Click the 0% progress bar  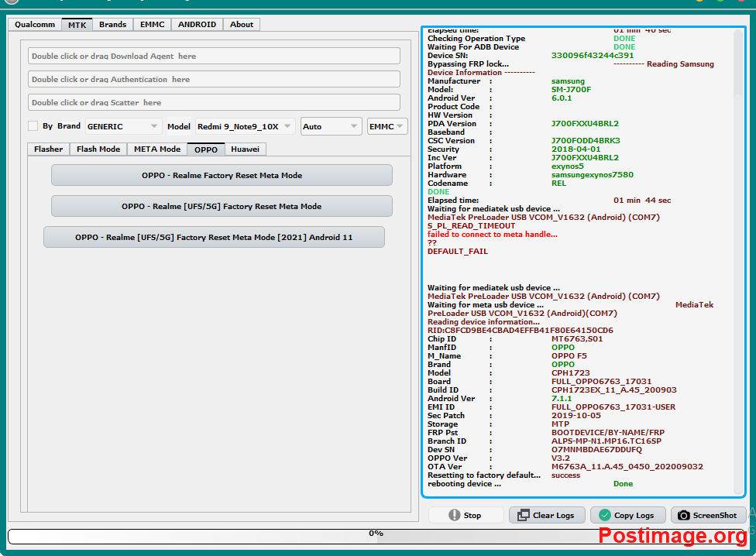point(375,534)
